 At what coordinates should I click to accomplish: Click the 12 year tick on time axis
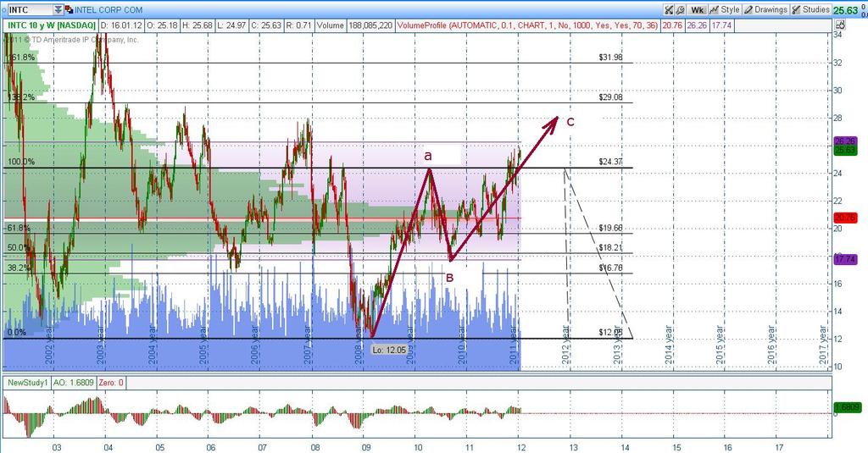coord(520,447)
